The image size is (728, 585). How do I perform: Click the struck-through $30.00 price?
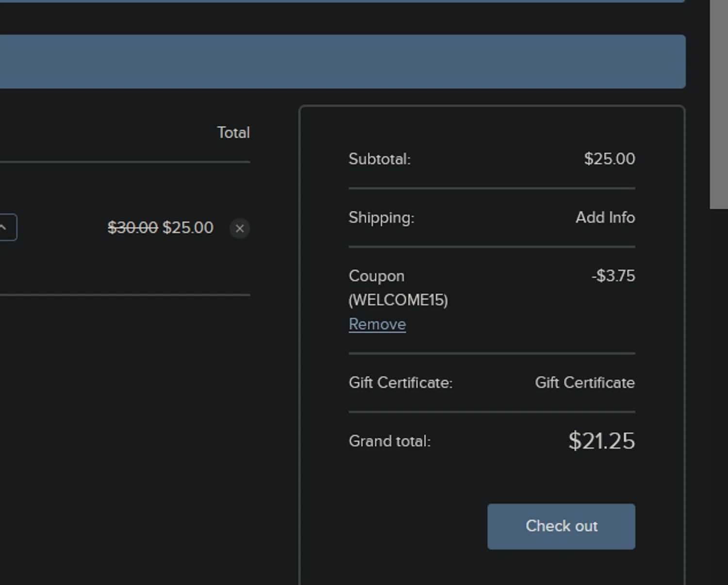[x=132, y=227]
